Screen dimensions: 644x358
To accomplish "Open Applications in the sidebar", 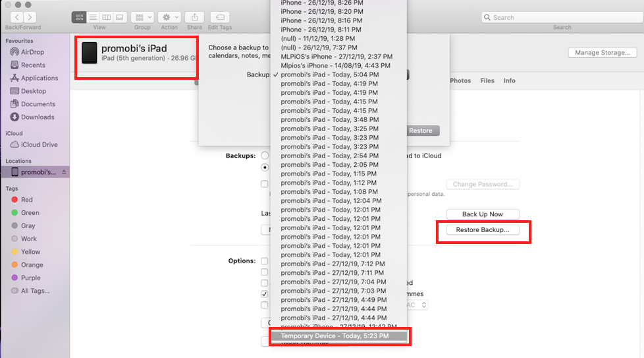I will click(x=40, y=78).
